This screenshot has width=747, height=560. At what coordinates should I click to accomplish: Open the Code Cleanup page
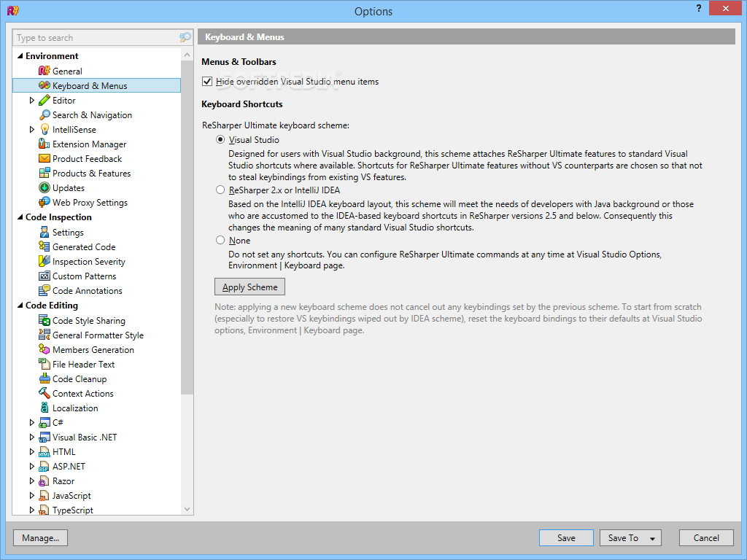(x=80, y=379)
